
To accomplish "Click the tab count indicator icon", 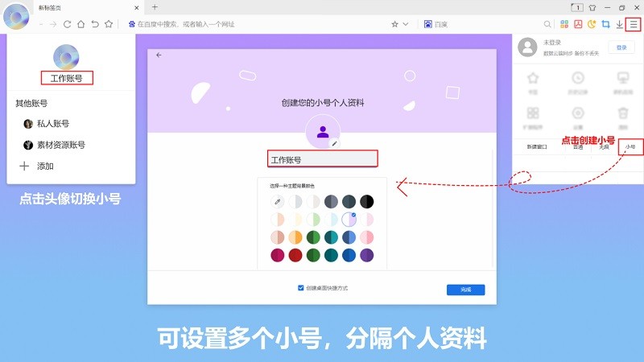I will [577, 7].
